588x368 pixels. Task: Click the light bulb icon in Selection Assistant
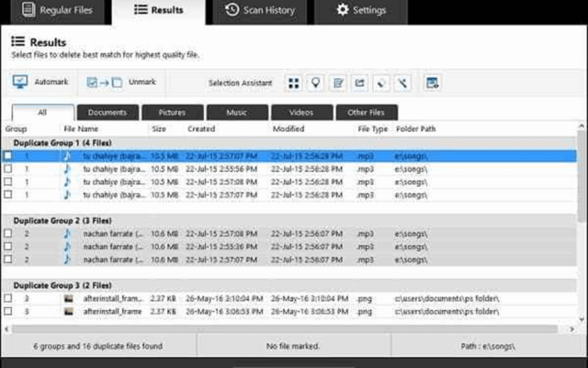click(x=315, y=83)
